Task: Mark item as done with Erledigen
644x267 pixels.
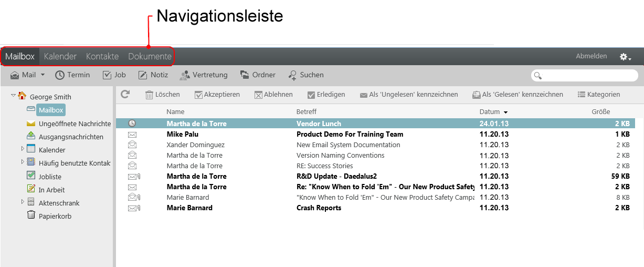Action: point(326,95)
